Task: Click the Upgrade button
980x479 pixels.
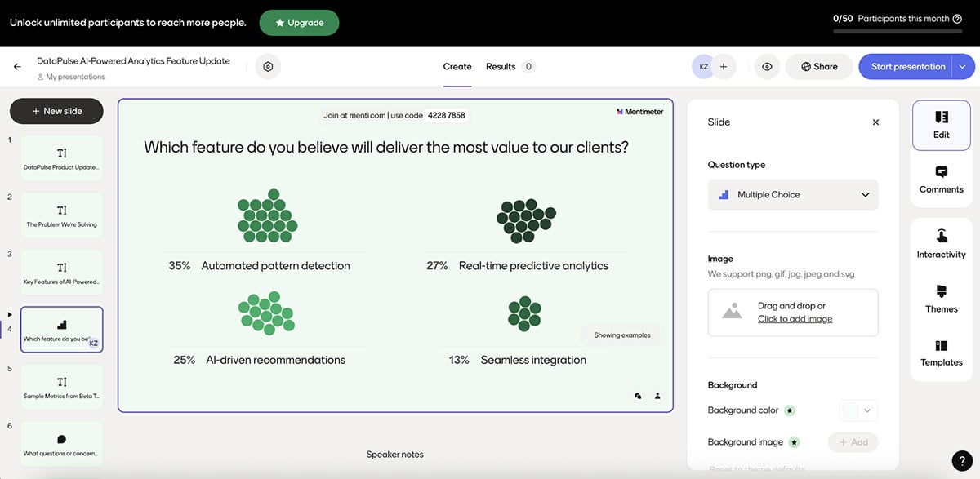Action: point(299,23)
